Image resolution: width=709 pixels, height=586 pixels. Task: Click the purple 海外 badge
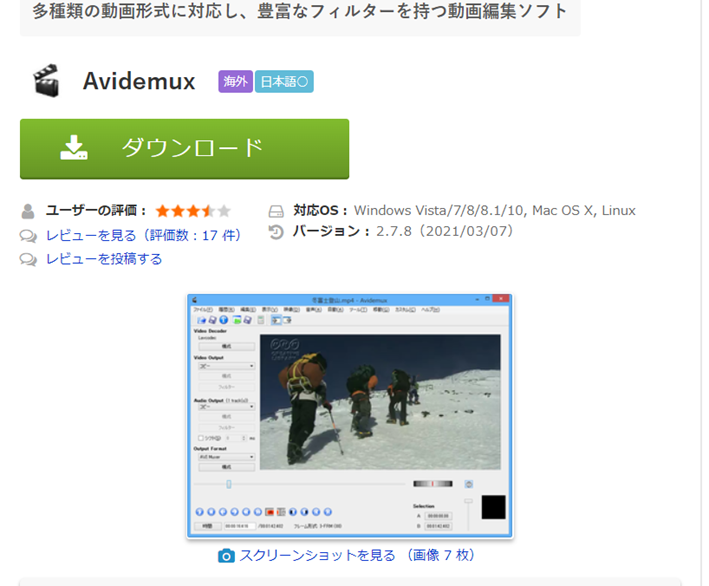click(235, 81)
